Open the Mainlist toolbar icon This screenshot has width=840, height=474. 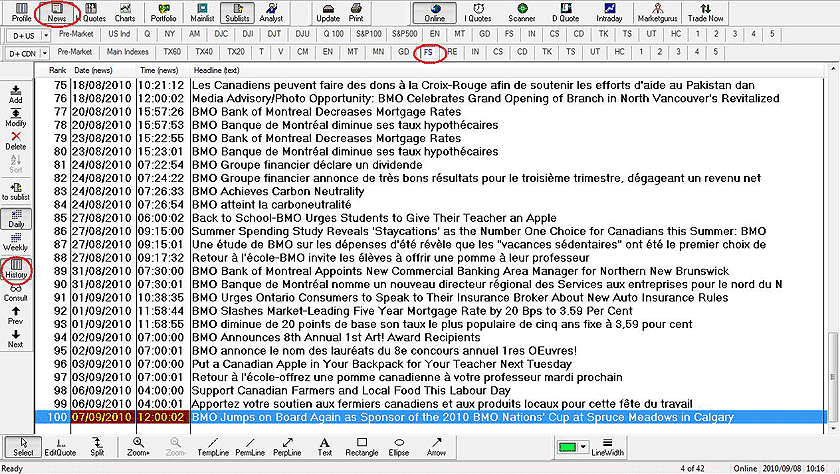(x=202, y=13)
